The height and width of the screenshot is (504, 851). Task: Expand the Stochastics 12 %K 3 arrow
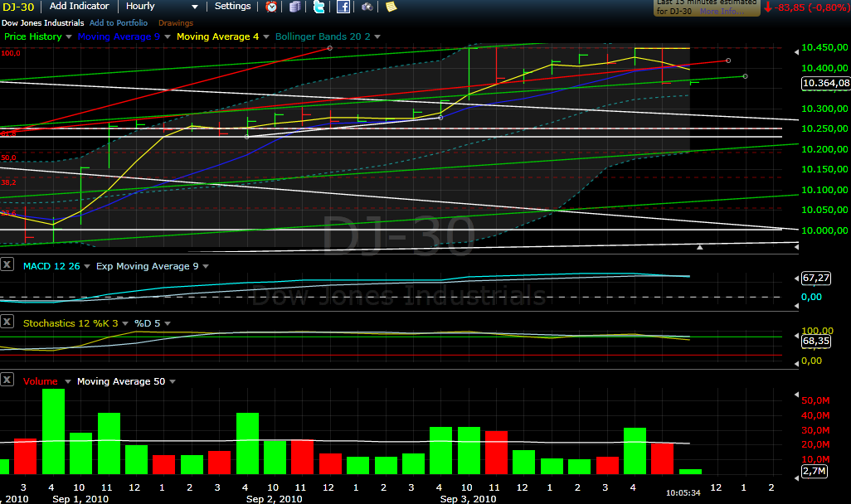click(x=124, y=323)
